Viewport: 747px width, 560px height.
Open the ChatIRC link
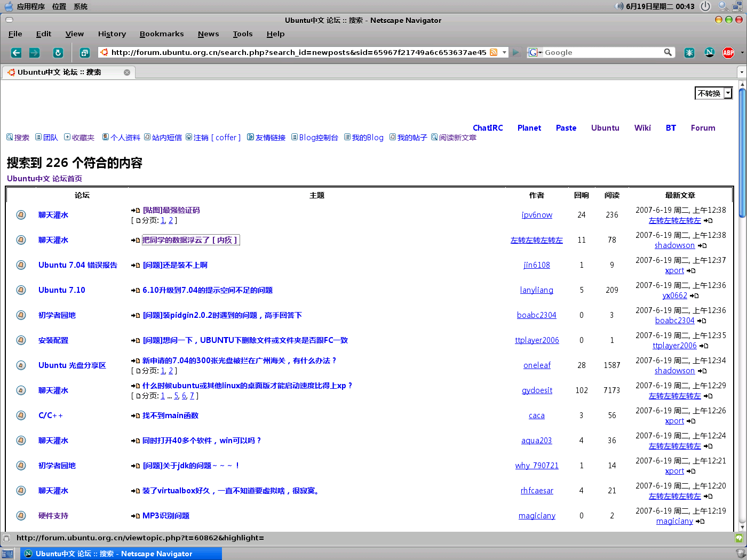(x=488, y=128)
